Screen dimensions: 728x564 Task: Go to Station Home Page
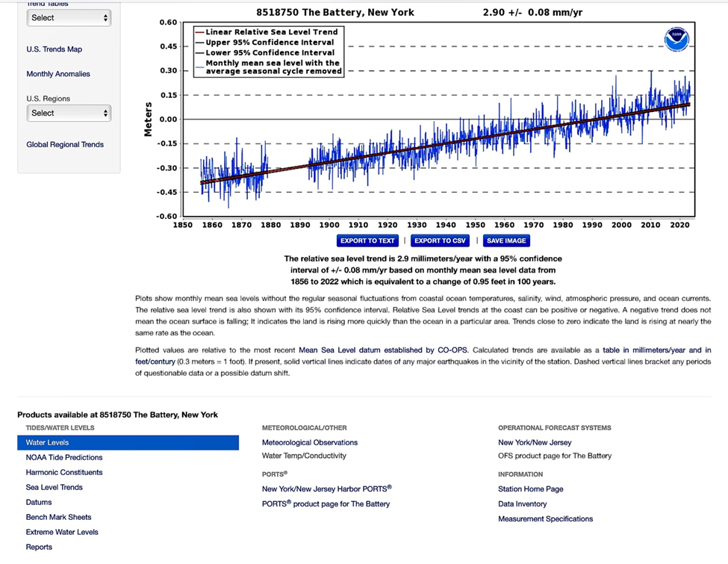531,489
